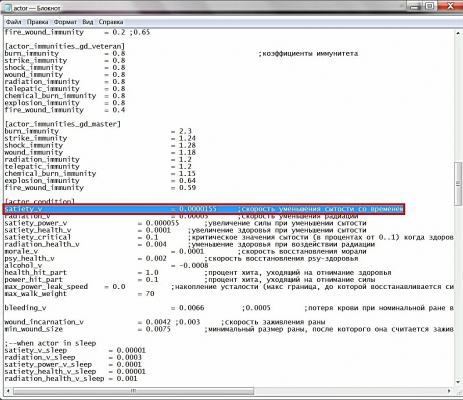Click the radiation_health_v_sleep line
This screenshot has width=463, height=400.
tap(71, 379)
